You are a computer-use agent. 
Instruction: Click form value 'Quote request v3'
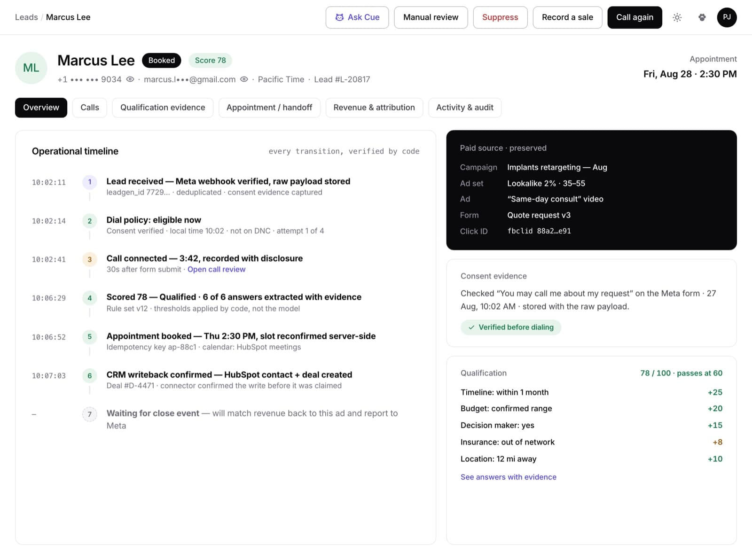539,215
